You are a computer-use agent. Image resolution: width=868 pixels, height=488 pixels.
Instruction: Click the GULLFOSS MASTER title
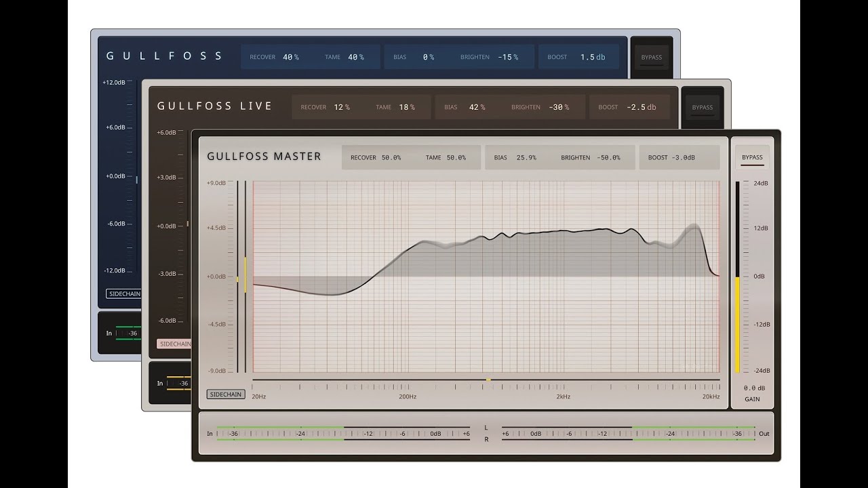(x=264, y=157)
